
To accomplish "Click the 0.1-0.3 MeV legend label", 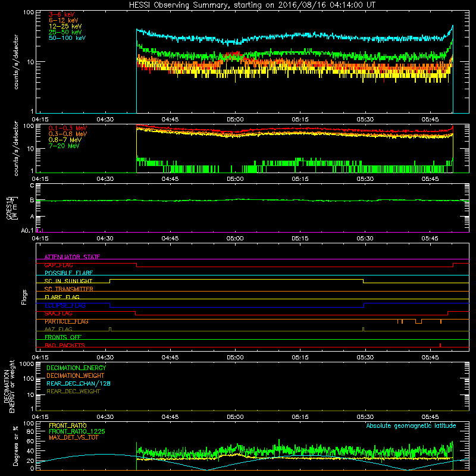I will point(67,128).
